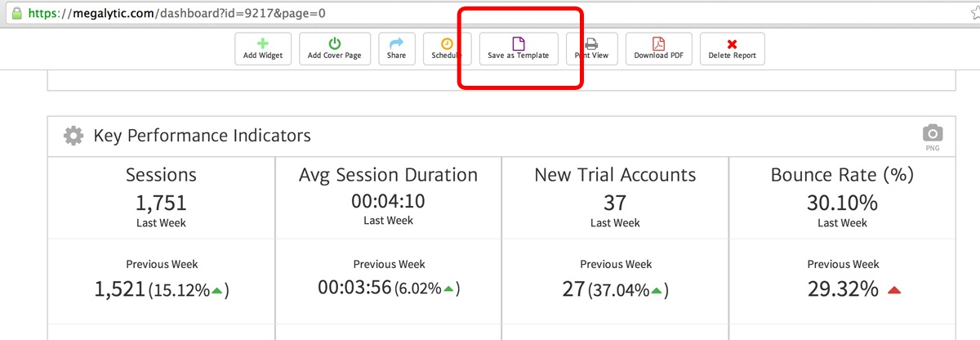The width and height of the screenshot is (980, 340).
Task: Click the red arrow next to 29.32%
Action: point(893,290)
